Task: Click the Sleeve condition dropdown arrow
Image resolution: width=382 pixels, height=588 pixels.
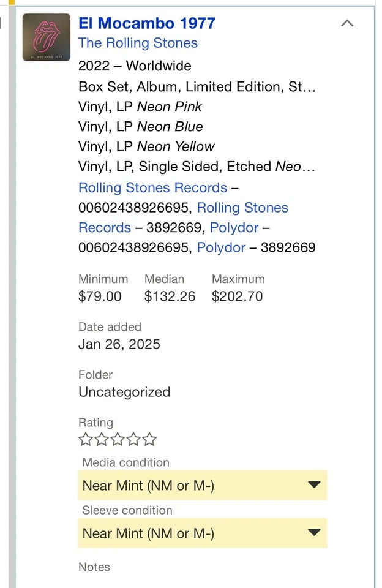Action: [x=315, y=533]
